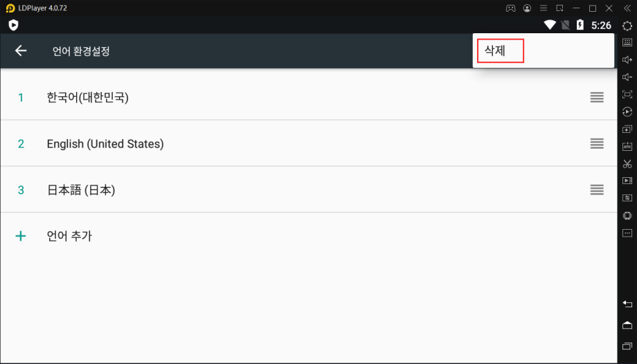Viewport: 637px width, 364px height.
Task: Go back using the arrow beside 언어 환경설정
Action: (x=21, y=51)
